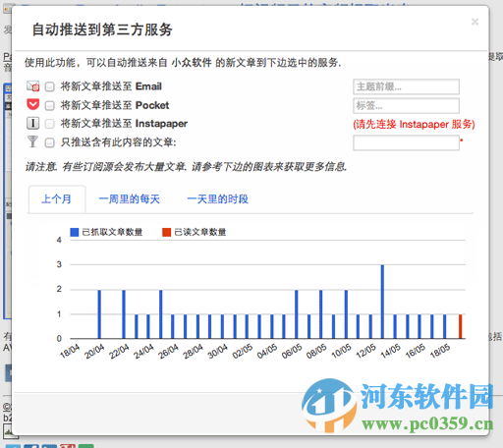Enable pushing new articles to Email
The width and height of the screenshot is (503, 448).
pyautogui.click(x=50, y=86)
